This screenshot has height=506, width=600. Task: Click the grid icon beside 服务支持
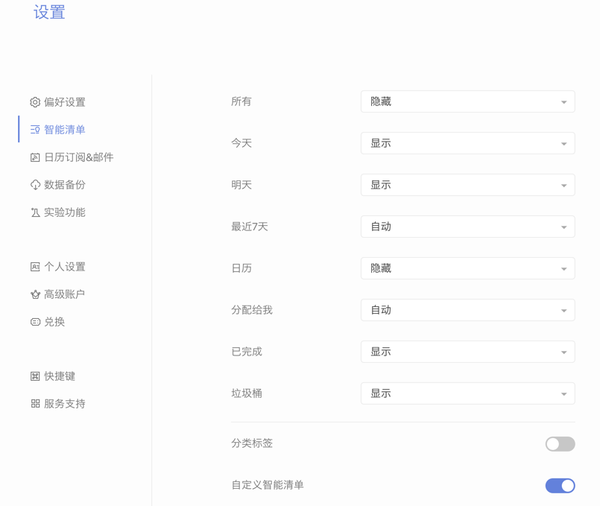point(35,404)
